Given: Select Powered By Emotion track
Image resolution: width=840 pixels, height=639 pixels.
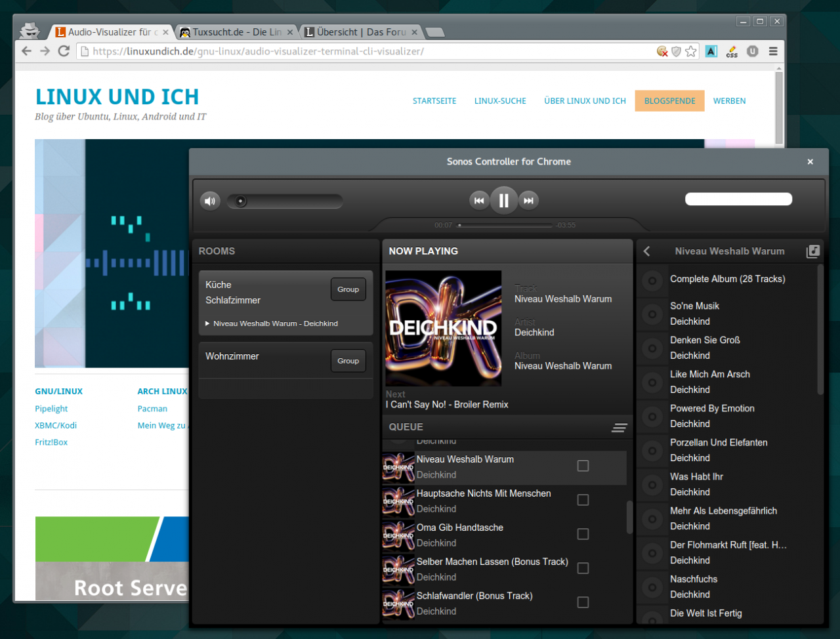Looking at the screenshot, I should click(x=712, y=408).
